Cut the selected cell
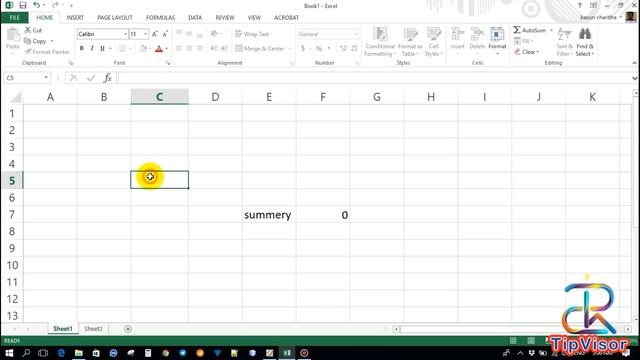The width and height of the screenshot is (640, 360). (33, 30)
